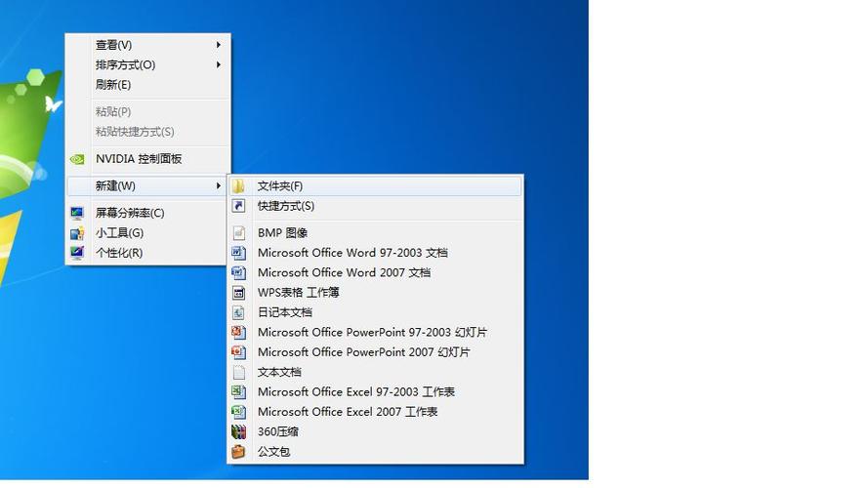Open the 查看(V) menu entry
868x488 pixels.
(147, 45)
